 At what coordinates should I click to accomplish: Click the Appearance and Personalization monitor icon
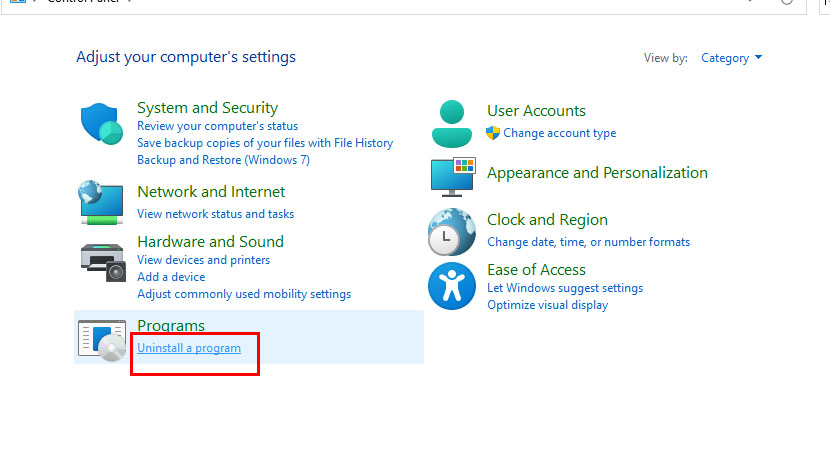pyautogui.click(x=453, y=177)
